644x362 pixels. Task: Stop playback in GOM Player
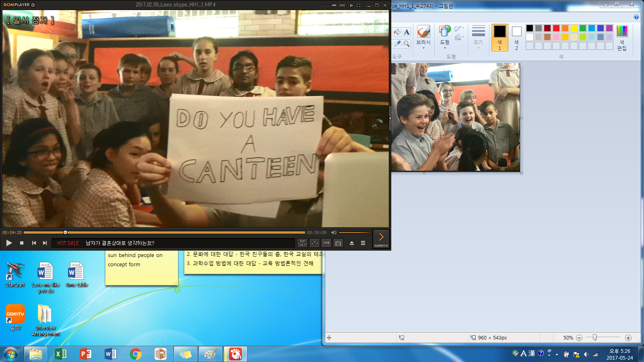click(x=22, y=243)
